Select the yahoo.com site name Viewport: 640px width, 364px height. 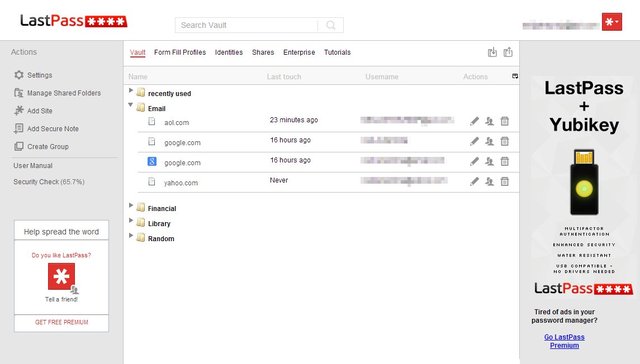click(x=181, y=183)
